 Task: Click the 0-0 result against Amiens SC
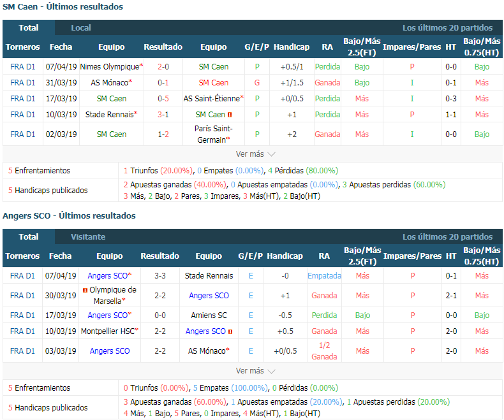[160, 315]
